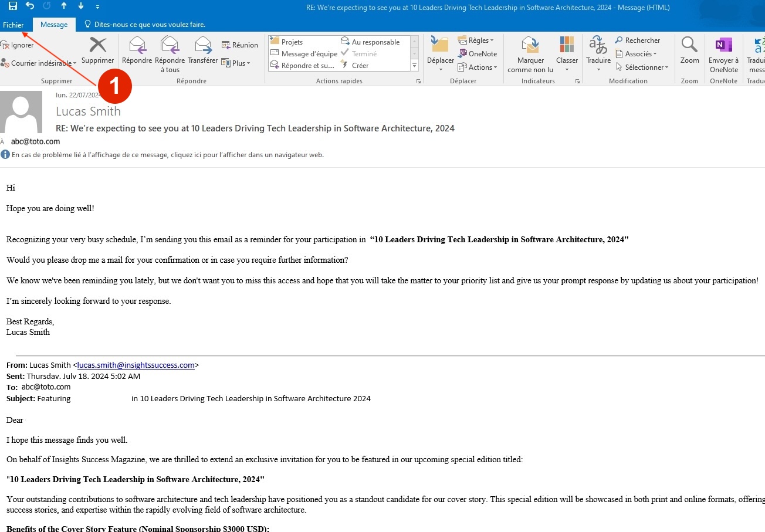Reply with a meeting using Réunion
This screenshot has height=532, width=765.
pos(240,45)
